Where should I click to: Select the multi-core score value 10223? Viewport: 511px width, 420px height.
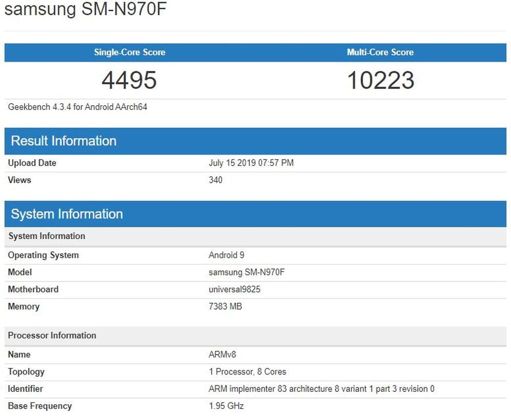tap(380, 80)
